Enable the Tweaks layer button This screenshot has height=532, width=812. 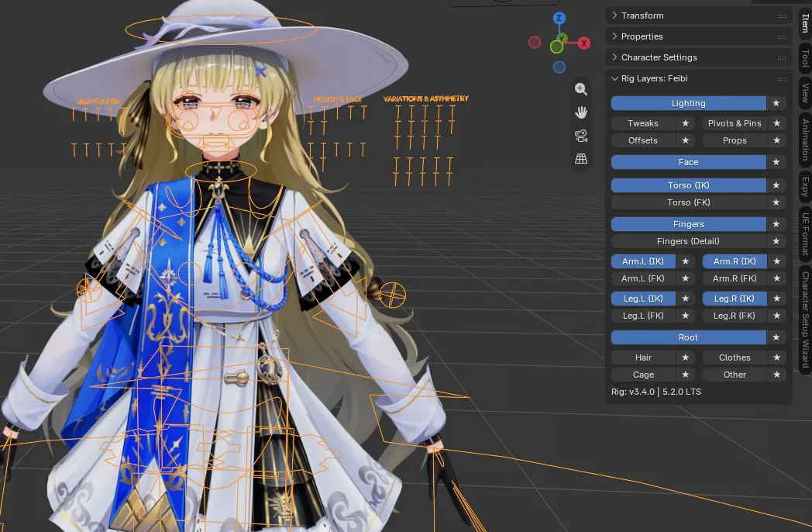pos(643,123)
